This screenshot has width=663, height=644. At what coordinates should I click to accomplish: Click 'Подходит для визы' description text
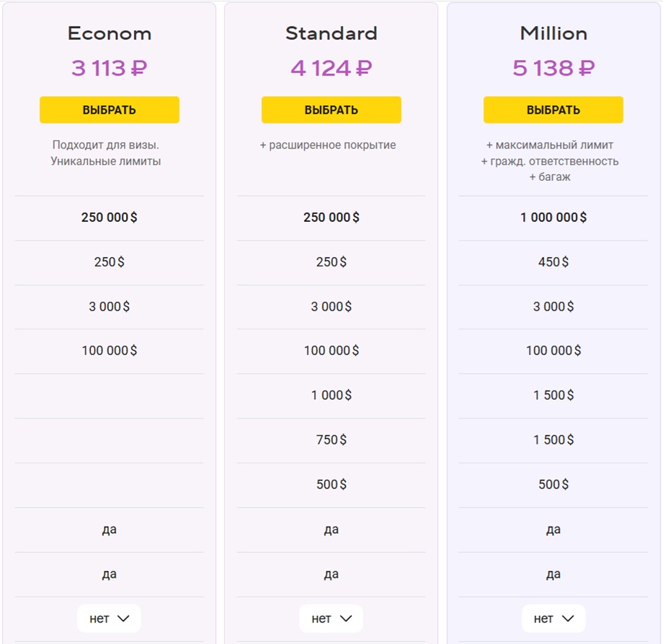pyautogui.click(x=106, y=145)
